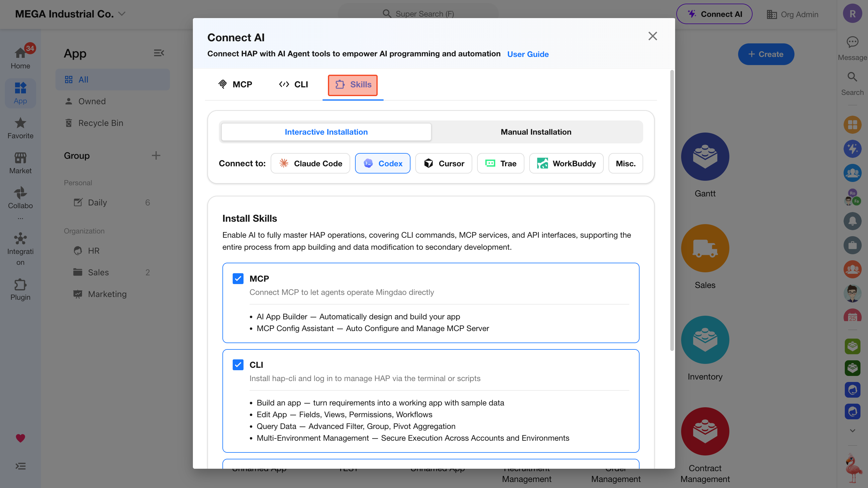The image size is (868, 488).
Task: Open the Contract Management app icon
Action: coord(705,431)
